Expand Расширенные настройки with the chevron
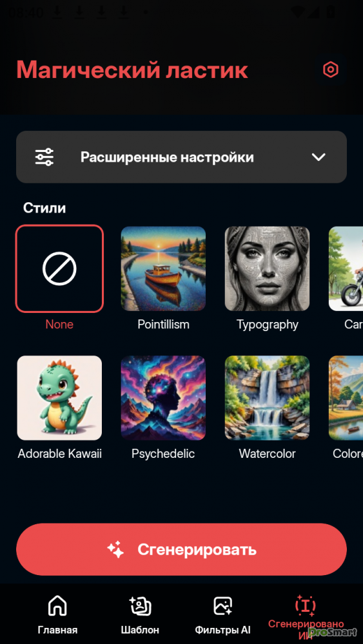Viewport: 363px width, 644px height. click(x=319, y=157)
